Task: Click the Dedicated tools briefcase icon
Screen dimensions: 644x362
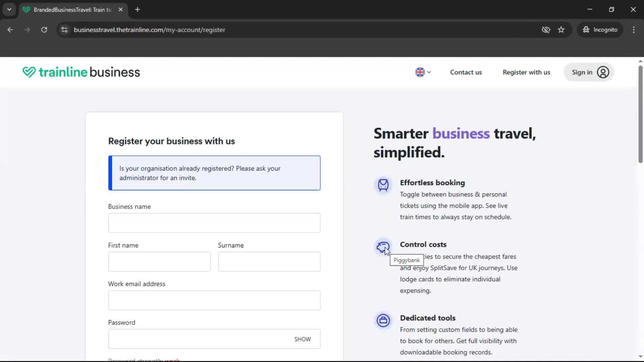Action: tap(383, 320)
